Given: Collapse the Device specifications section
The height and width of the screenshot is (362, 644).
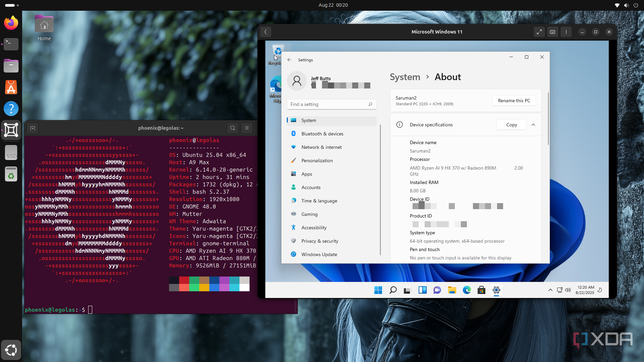Looking at the screenshot, I should (533, 125).
